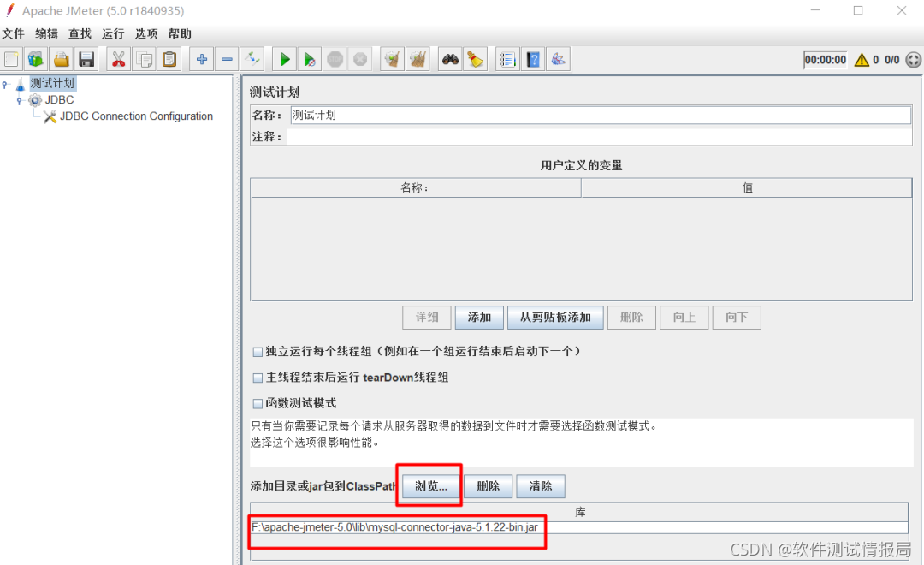Click the 注释 comment field
This screenshot has height=565, width=924.
[x=599, y=137]
